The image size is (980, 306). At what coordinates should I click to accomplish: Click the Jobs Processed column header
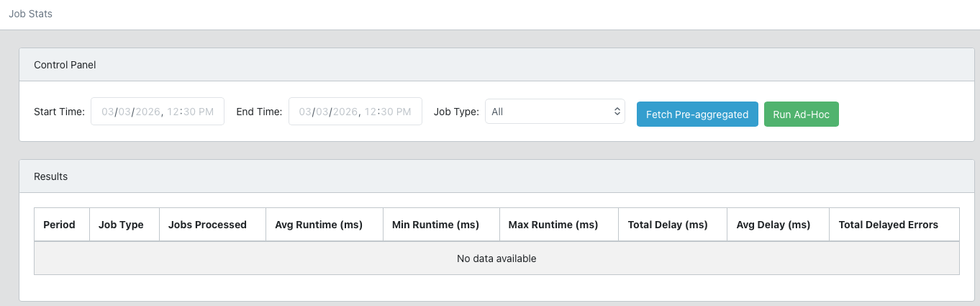click(x=207, y=225)
